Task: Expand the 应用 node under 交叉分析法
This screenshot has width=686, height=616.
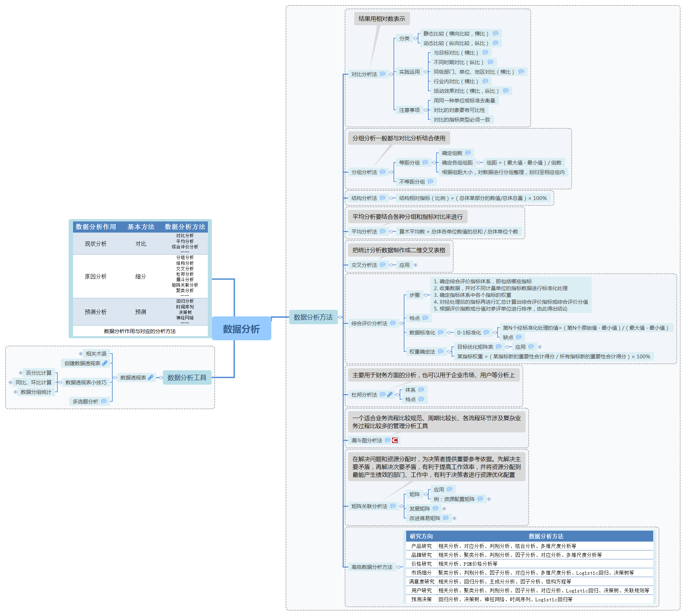Action: click(415, 265)
